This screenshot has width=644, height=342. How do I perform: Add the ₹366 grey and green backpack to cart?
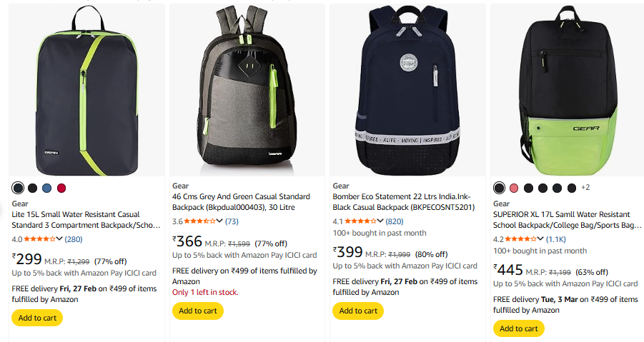point(198,311)
